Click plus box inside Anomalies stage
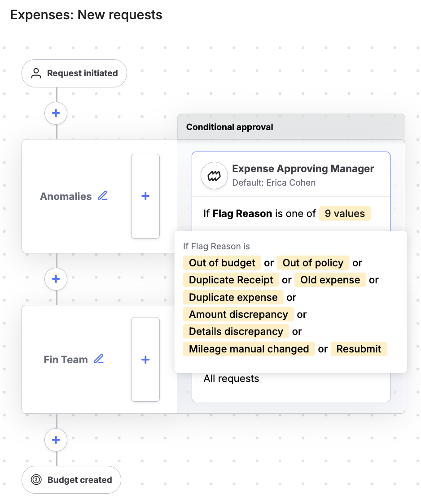421x504 pixels. [x=145, y=196]
